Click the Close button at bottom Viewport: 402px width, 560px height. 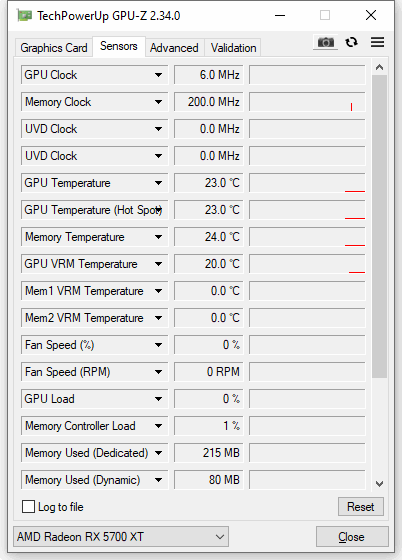[x=352, y=536]
